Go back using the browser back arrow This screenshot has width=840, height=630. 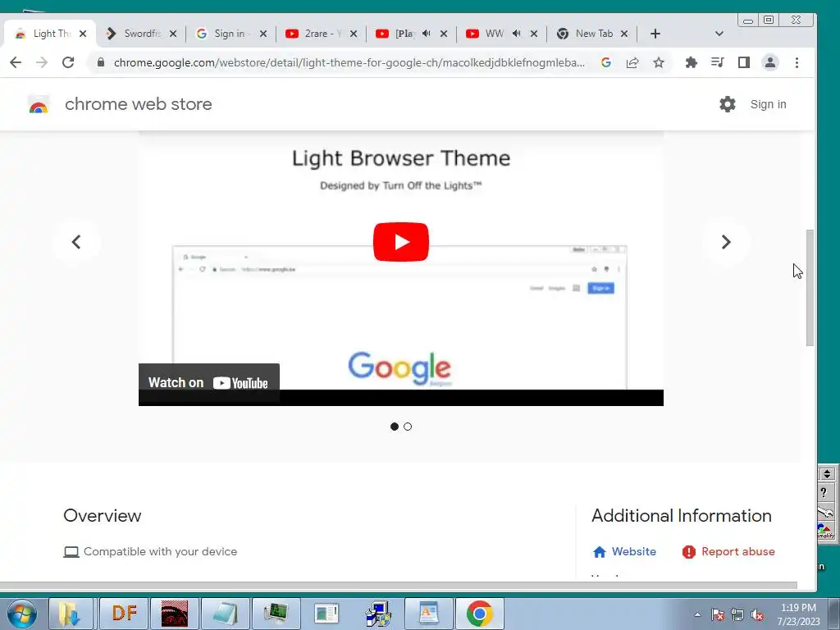coord(16,62)
